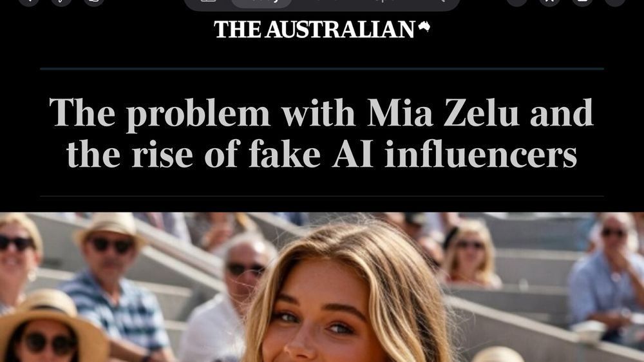Click the woman in straw hat and sunglasses
Viewport: 644px width, 362px height.
50,329
